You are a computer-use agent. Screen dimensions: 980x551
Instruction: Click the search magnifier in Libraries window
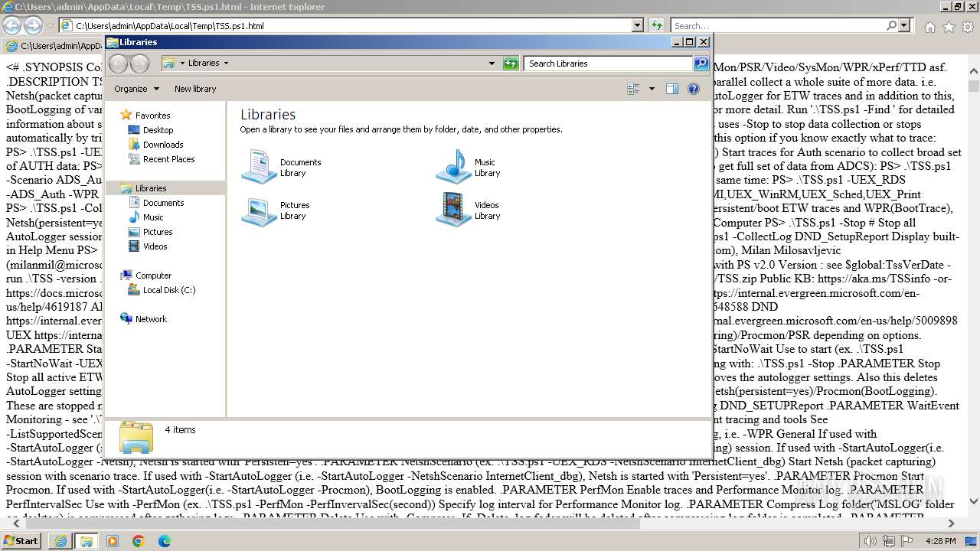coord(701,64)
